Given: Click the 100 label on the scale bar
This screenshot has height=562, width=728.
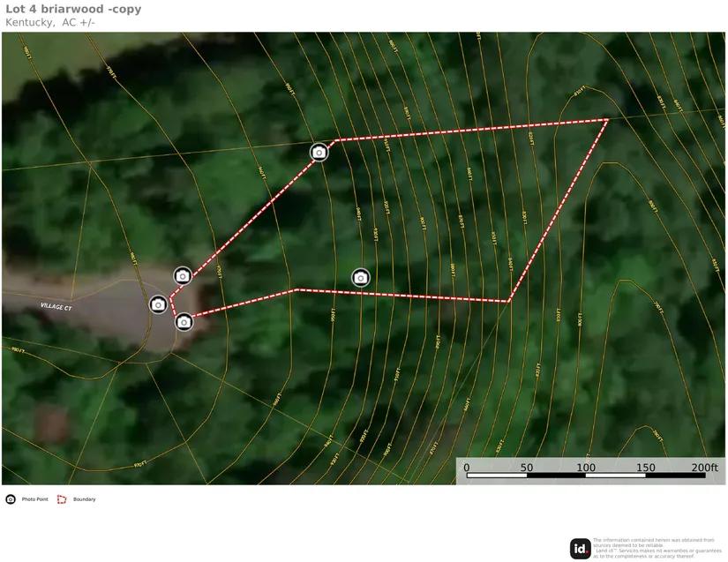Looking at the screenshot, I should (x=586, y=468).
